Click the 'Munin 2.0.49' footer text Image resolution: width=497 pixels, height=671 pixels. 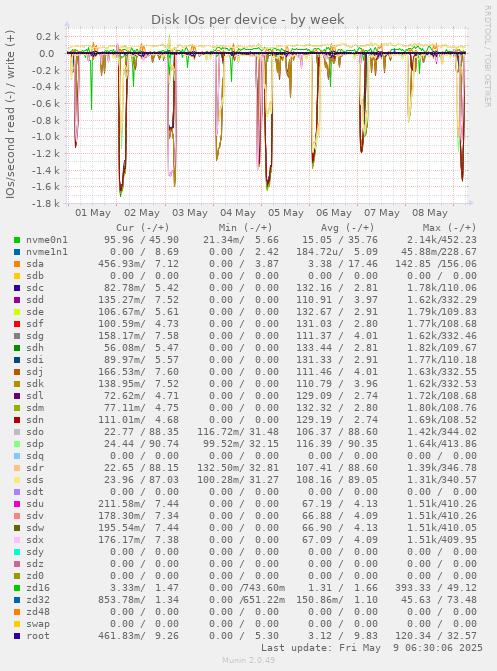(248, 660)
